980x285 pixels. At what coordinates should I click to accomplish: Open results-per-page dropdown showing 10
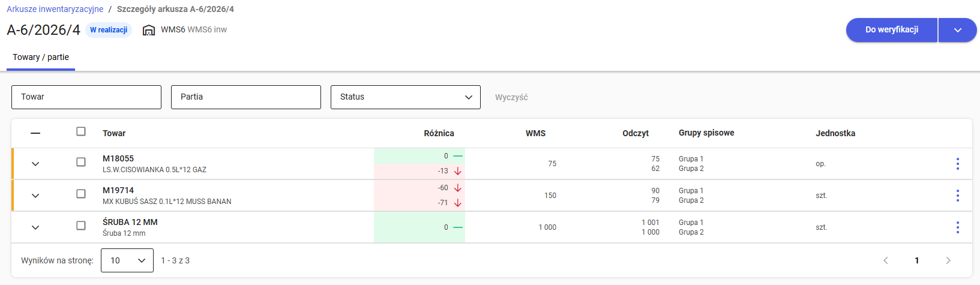[x=127, y=260]
